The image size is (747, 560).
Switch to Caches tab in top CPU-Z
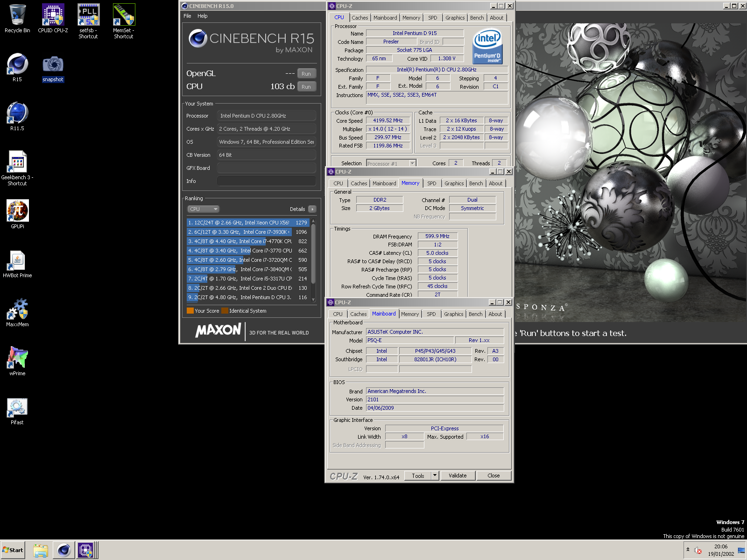click(x=360, y=18)
